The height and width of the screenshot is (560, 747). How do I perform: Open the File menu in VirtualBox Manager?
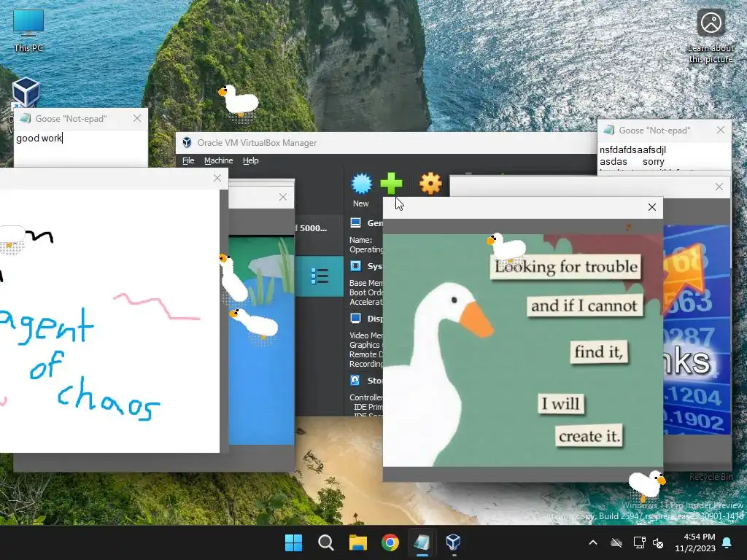point(188,160)
